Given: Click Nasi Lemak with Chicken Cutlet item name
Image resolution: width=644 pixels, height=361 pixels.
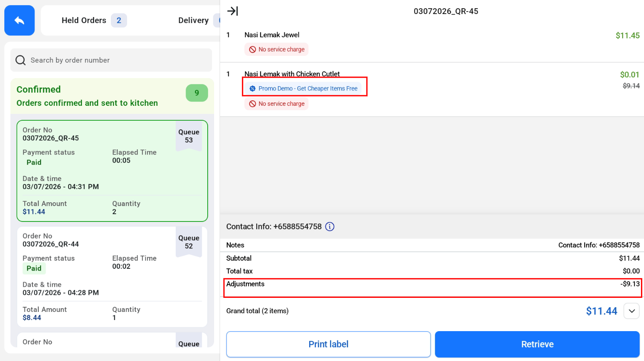Looking at the screenshot, I should pyautogui.click(x=292, y=74).
